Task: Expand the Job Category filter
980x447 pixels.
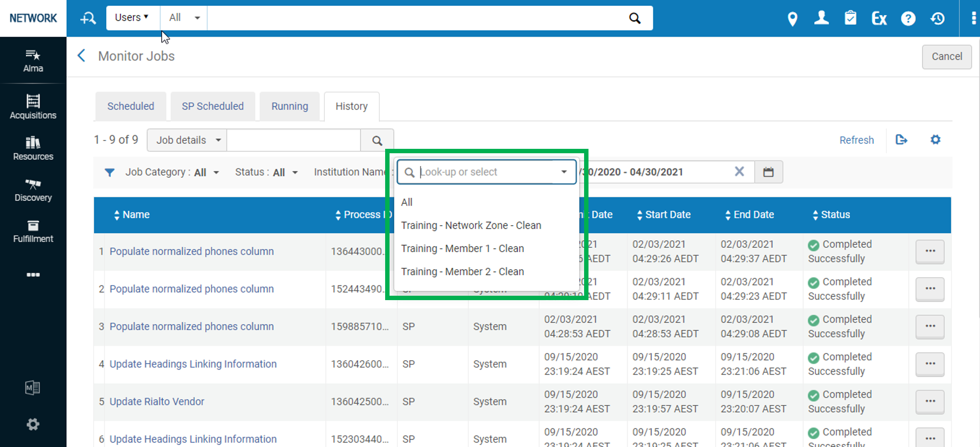Action: pyautogui.click(x=172, y=172)
